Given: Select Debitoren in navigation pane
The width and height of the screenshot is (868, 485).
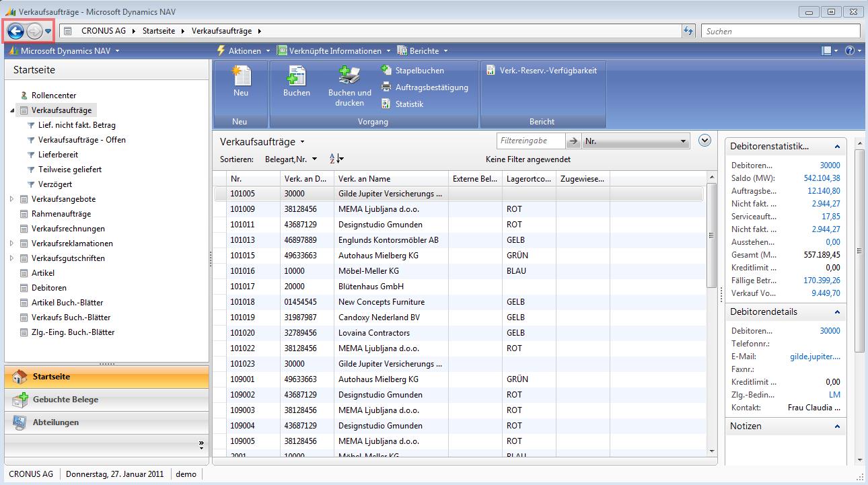Looking at the screenshot, I should point(49,288).
